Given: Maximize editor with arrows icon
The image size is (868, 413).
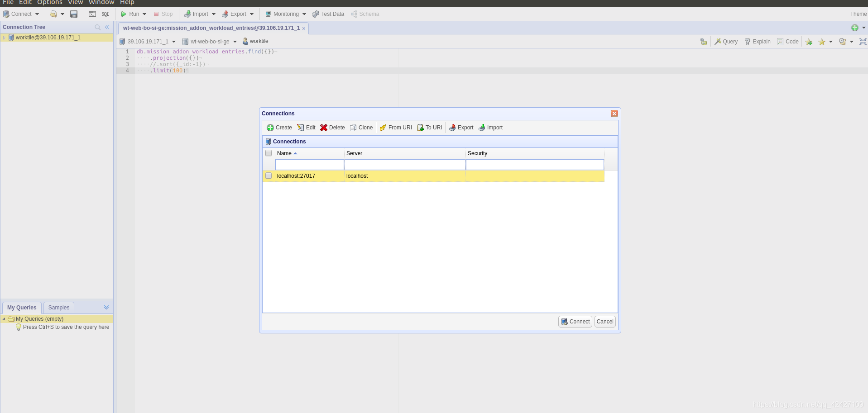Looking at the screenshot, I should [863, 42].
